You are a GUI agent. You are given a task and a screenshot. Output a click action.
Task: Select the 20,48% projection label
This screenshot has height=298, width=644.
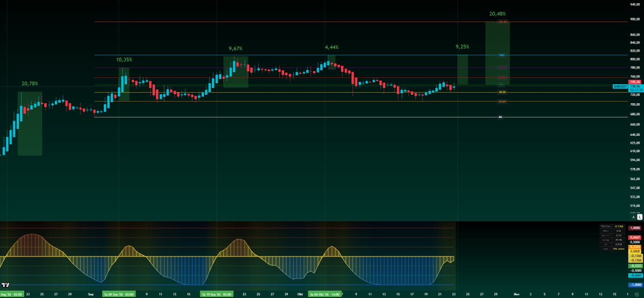[497, 14]
